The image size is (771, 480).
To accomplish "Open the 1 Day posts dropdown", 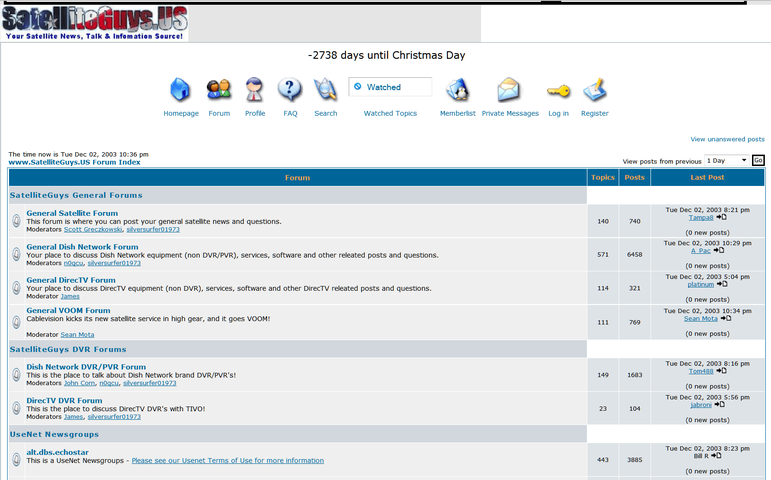I will point(727,160).
